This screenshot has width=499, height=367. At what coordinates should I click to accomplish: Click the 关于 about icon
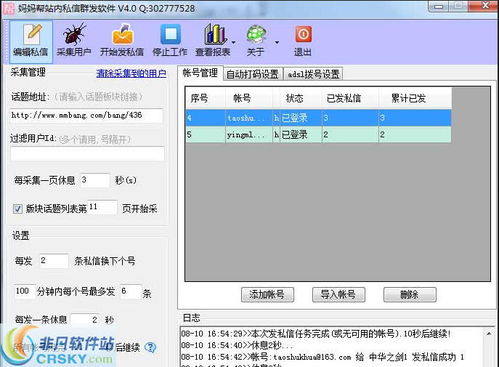point(255,41)
